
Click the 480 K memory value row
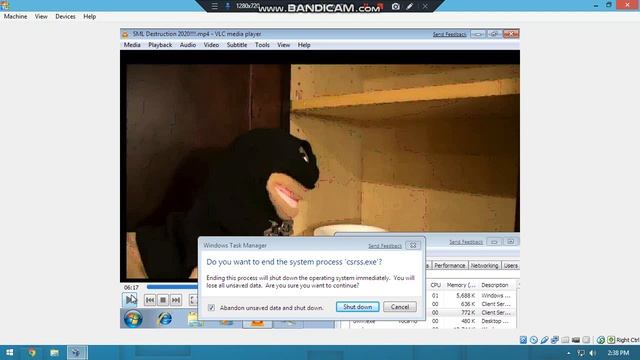pos(468,321)
